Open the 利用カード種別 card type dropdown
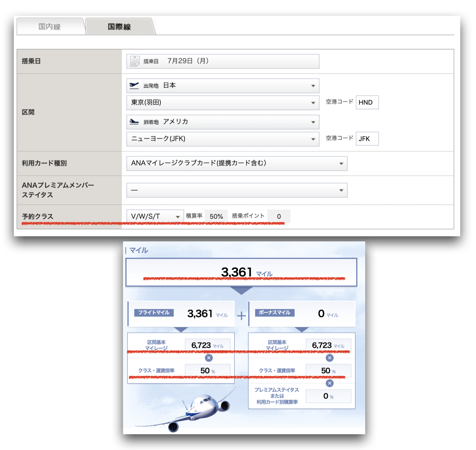Image resolution: width=476 pixels, height=450 pixels. tap(237, 164)
